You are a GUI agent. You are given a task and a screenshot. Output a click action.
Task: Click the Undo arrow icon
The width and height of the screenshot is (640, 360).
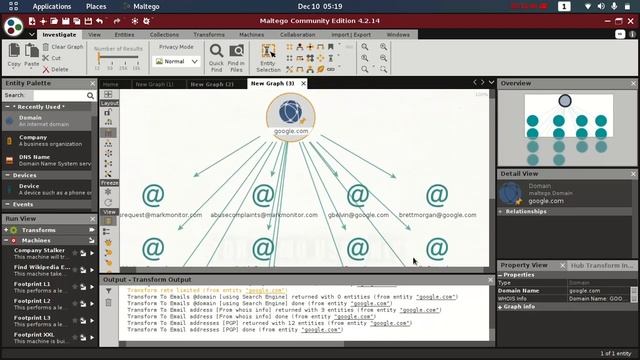click(x=100, y=21)
